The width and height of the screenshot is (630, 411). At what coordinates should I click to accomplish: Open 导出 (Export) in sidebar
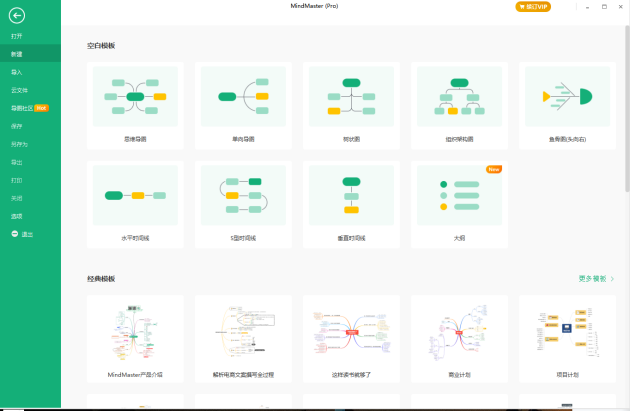(x=30, y=162)
